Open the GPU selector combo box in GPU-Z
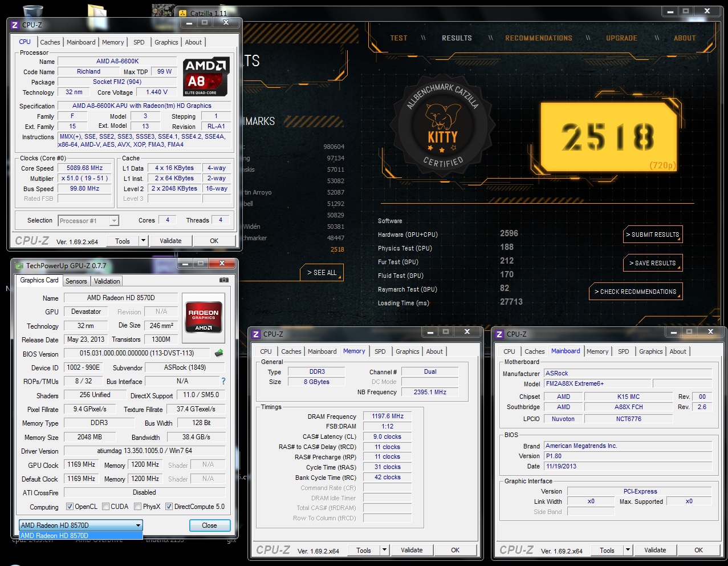This screenshot has height=566, width=728. pyautogui.click(x=81, y=525)
